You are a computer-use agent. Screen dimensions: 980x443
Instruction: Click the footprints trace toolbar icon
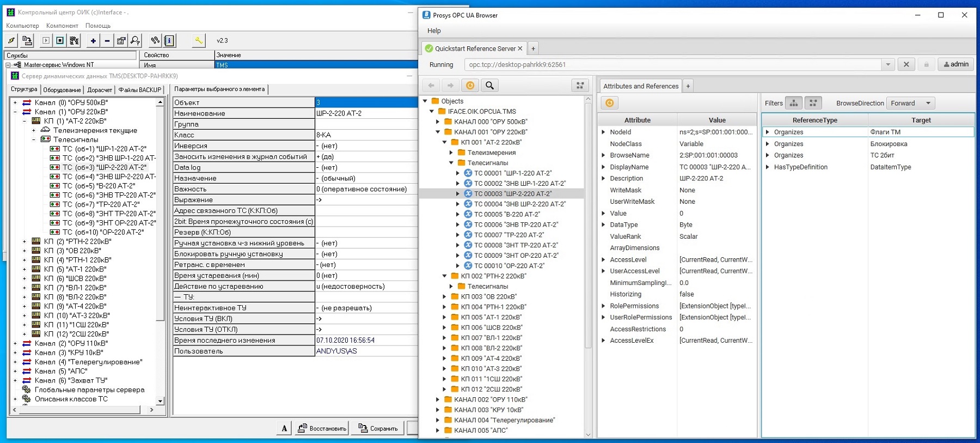click(155, 40)
